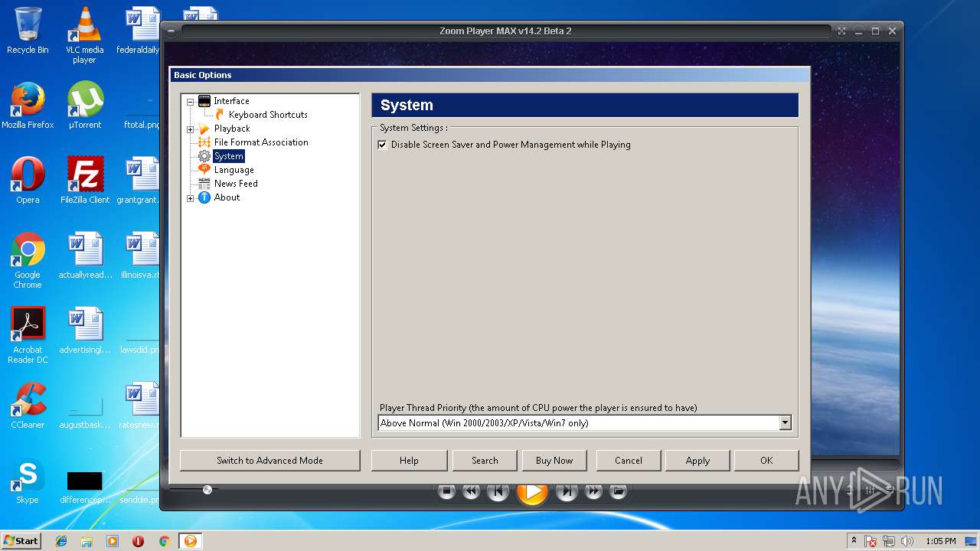980x551 pixels.
Task: Open Skype desktop shortcut
Action: point(28,481)
